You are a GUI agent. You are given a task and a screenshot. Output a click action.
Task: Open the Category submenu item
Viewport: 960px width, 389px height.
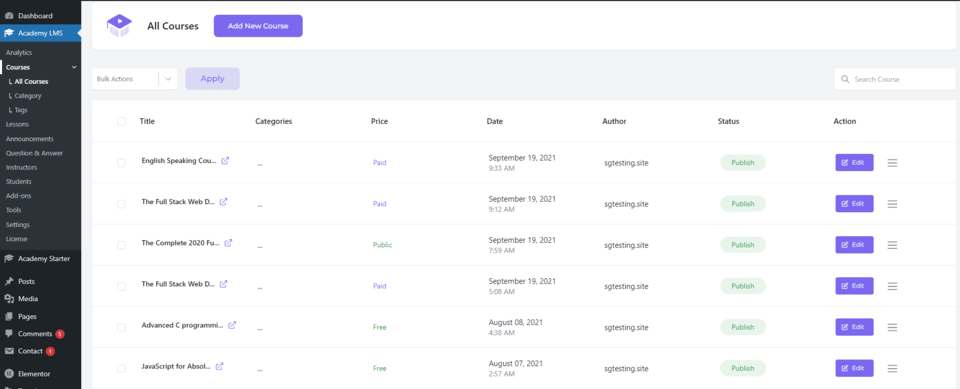click(x=28, y=96)
